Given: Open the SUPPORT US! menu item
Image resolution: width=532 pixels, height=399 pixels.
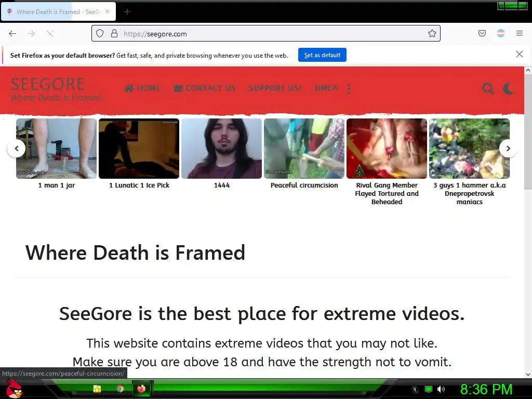Looking at the screenshot, I should tap(275, 88).
